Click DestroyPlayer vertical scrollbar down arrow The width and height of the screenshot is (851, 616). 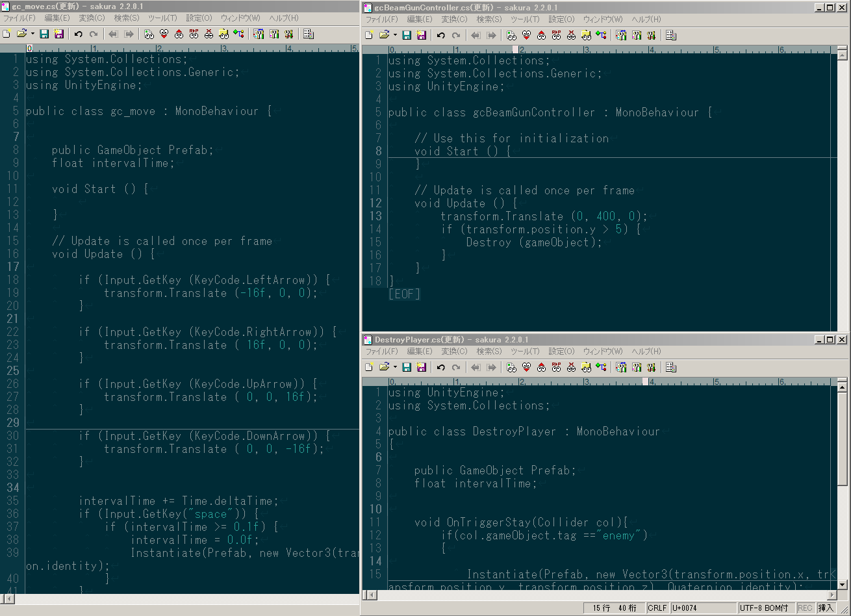pyautogui.click(x=842, y=584)
